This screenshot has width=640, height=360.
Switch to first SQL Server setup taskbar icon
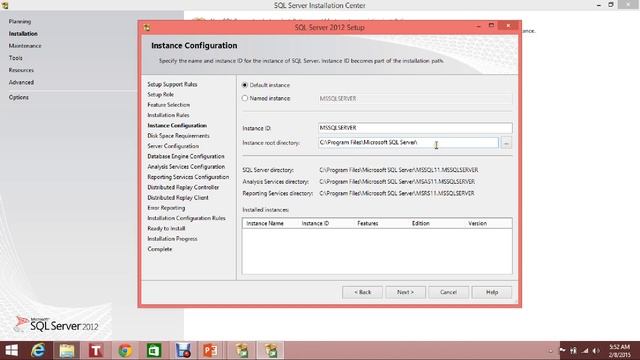(242, 351)
